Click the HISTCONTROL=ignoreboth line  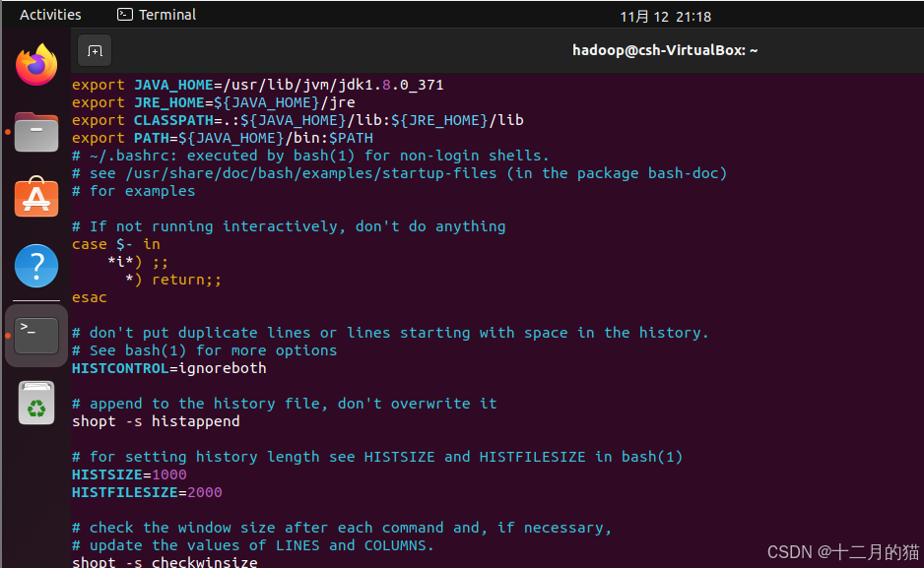169,368
